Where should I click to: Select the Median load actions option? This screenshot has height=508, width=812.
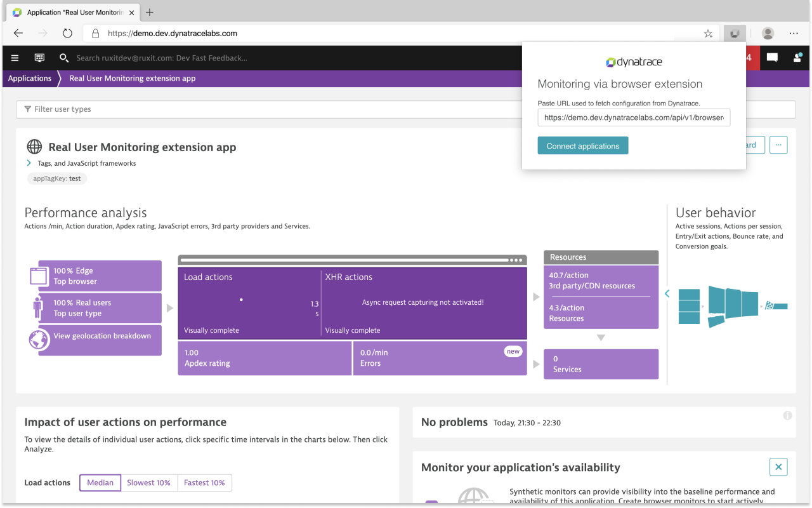click(x=100, y=483)
